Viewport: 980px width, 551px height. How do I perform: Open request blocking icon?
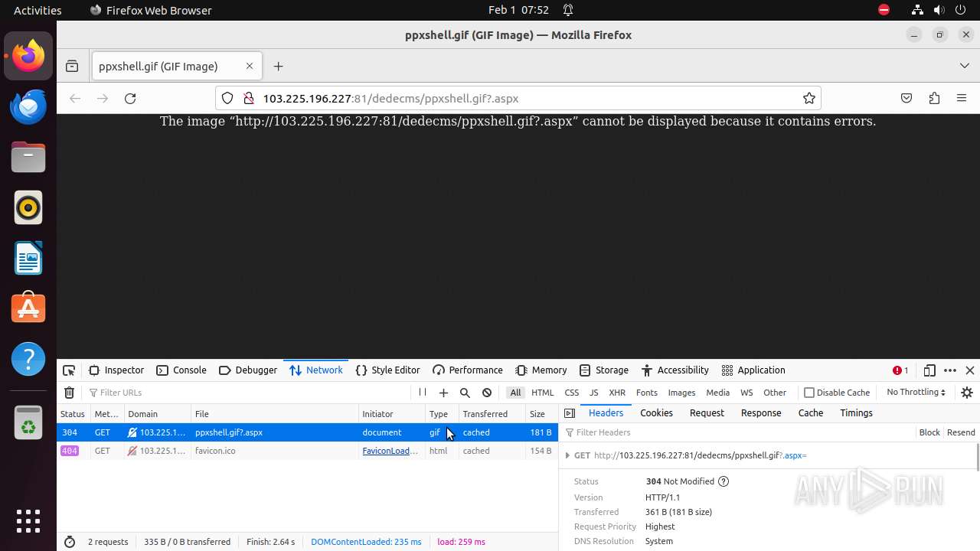(487, 393)
